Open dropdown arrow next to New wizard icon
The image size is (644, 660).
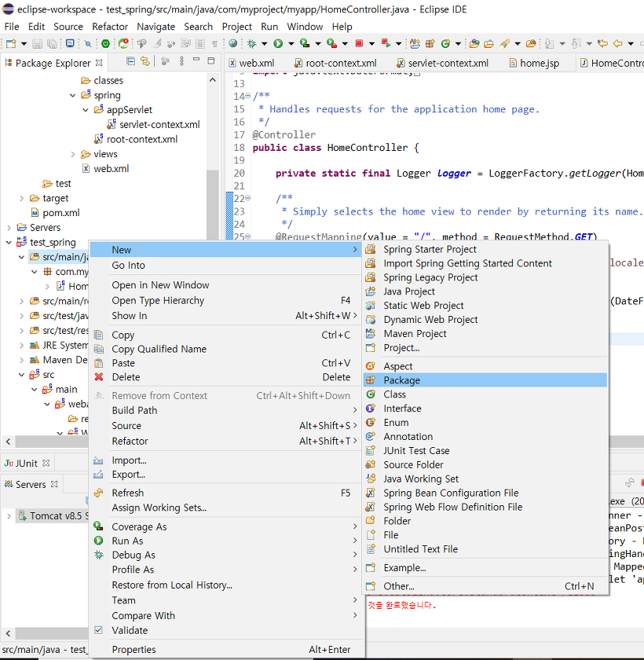coord(24,43)
